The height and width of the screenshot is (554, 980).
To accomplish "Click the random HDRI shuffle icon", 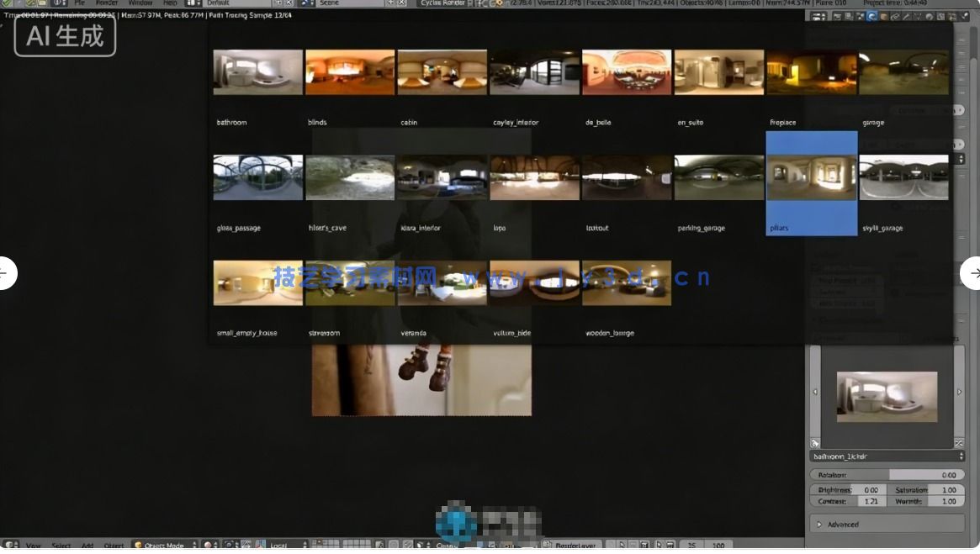I will (960, 442).
